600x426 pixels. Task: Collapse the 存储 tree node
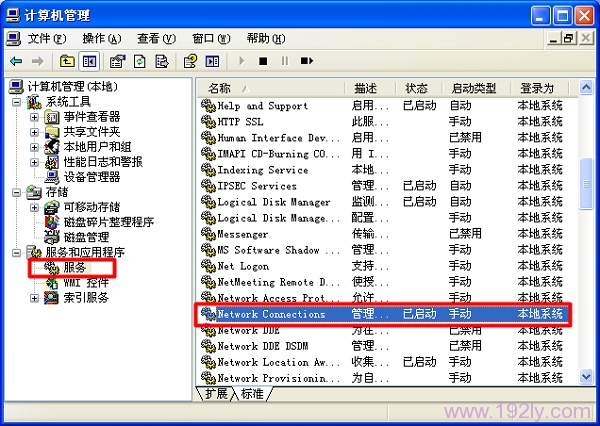[x=16, y=192]
